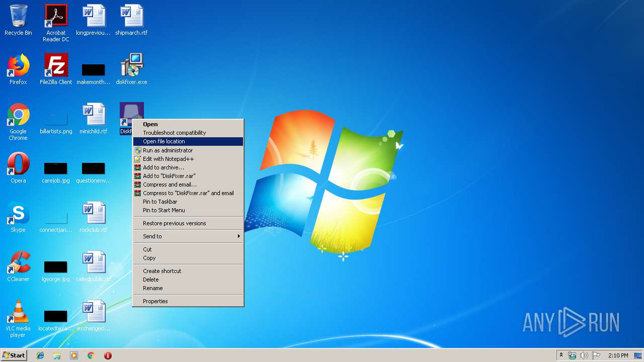Launch Opera from the taskbar
644x362 pixels.
[x=108, y=355]
